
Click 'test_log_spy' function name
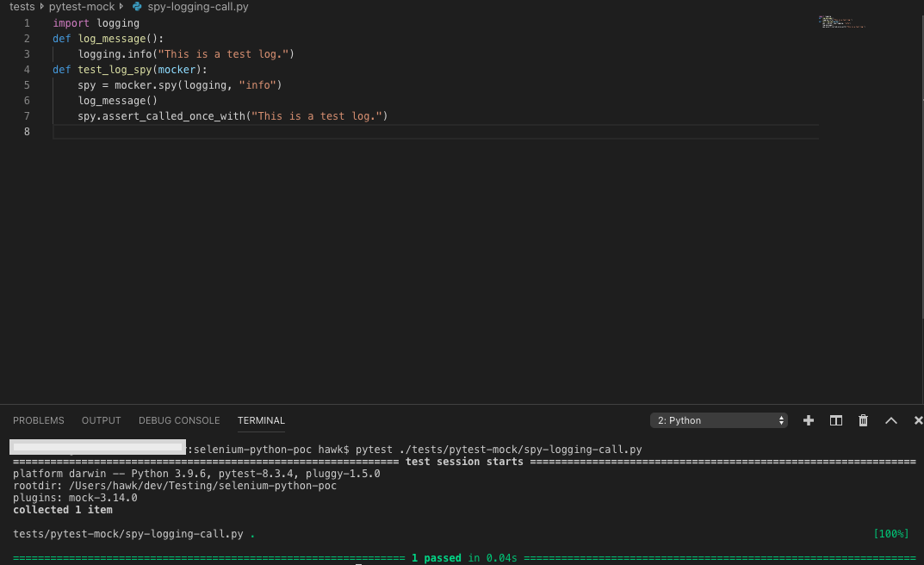point(115,70)
